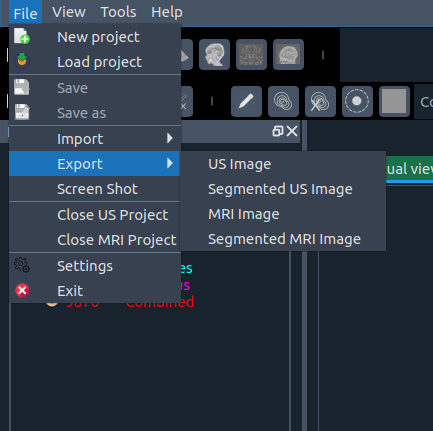
Task: Export the MRI Image
Action: [244, 214]
